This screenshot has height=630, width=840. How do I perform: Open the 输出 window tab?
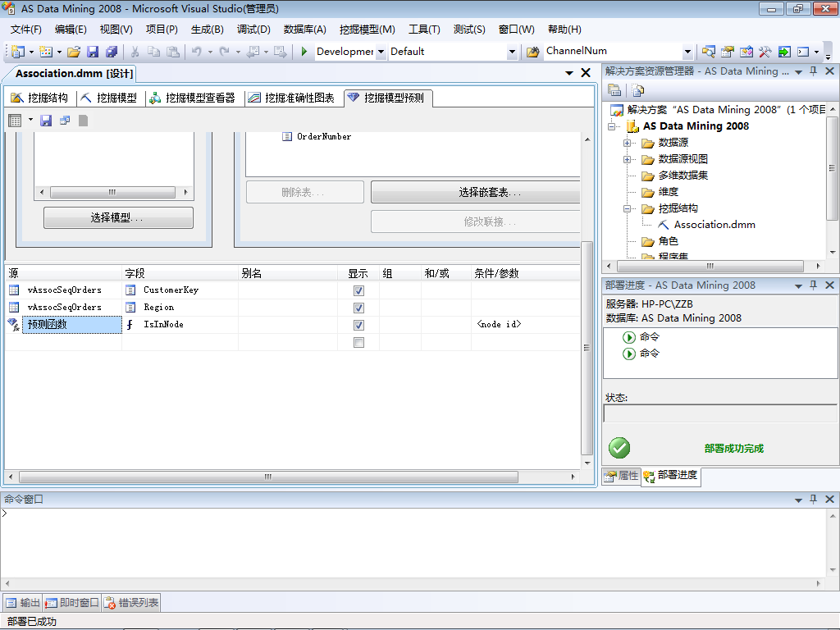[x=22, y=603]
